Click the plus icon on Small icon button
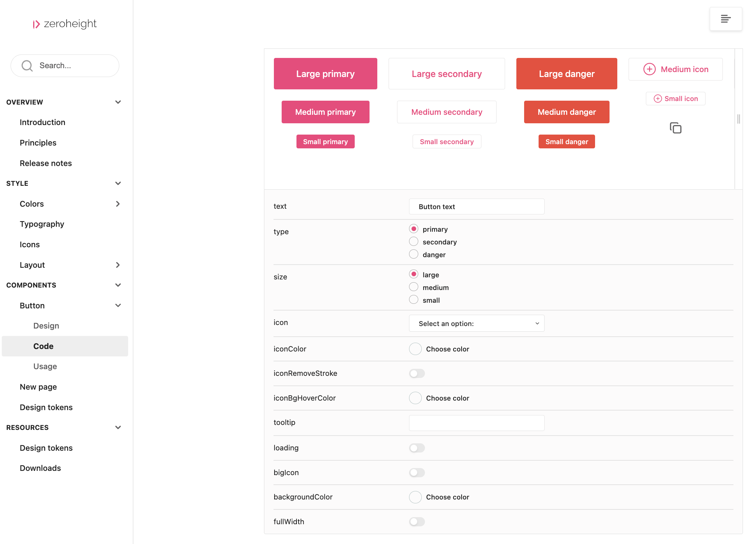Screen dimensions: 756x544 [658, 99]
